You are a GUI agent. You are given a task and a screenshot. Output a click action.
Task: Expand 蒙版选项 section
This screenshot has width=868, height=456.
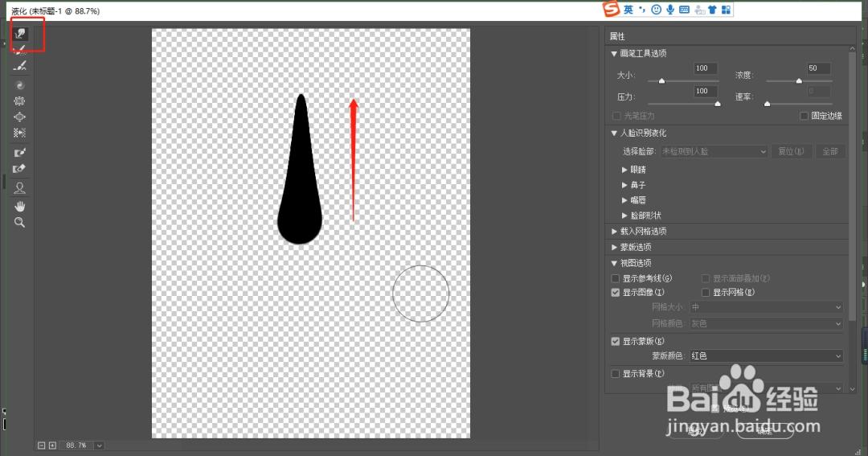[x=614, y=247]
